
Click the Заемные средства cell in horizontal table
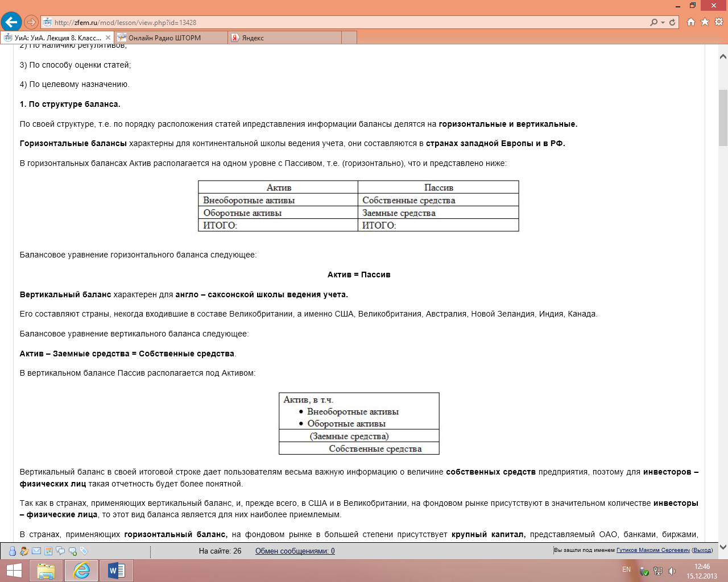coord(439,213)
